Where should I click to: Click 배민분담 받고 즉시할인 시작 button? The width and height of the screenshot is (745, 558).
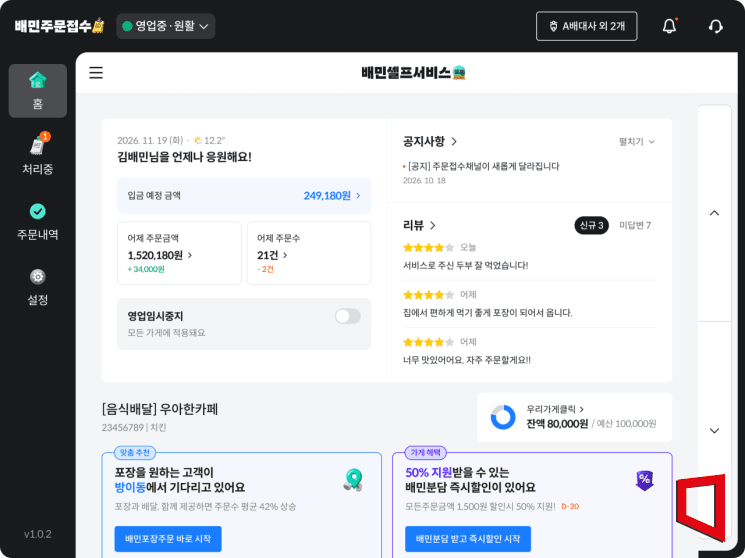pos(468,539)
